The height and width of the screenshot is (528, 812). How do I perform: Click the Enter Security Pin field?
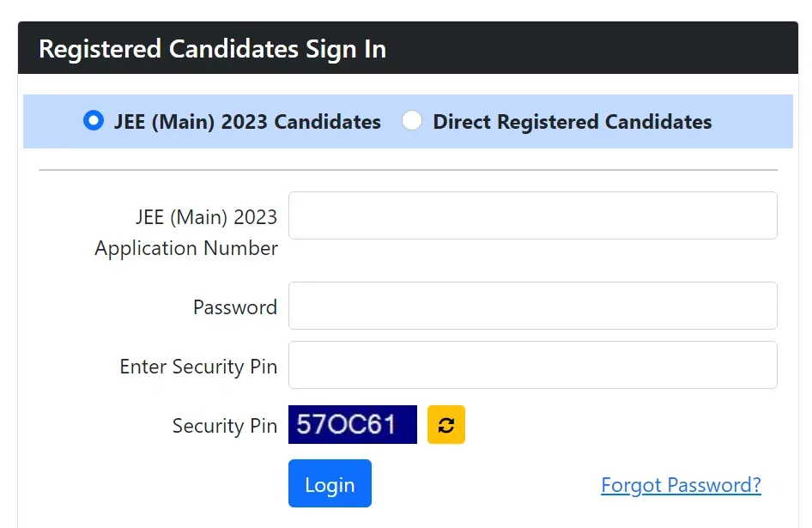(532, 365)
